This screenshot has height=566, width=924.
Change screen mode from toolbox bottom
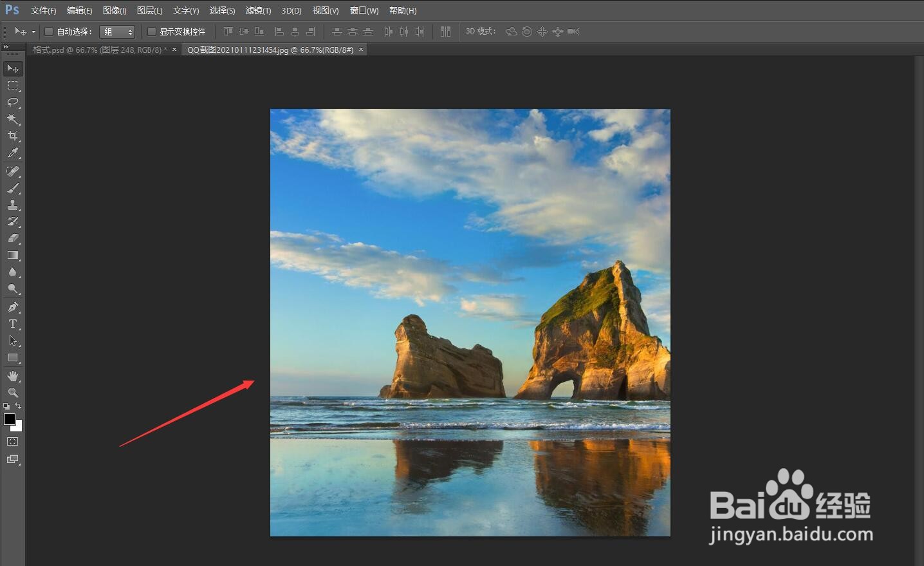(x=13, y=459)
